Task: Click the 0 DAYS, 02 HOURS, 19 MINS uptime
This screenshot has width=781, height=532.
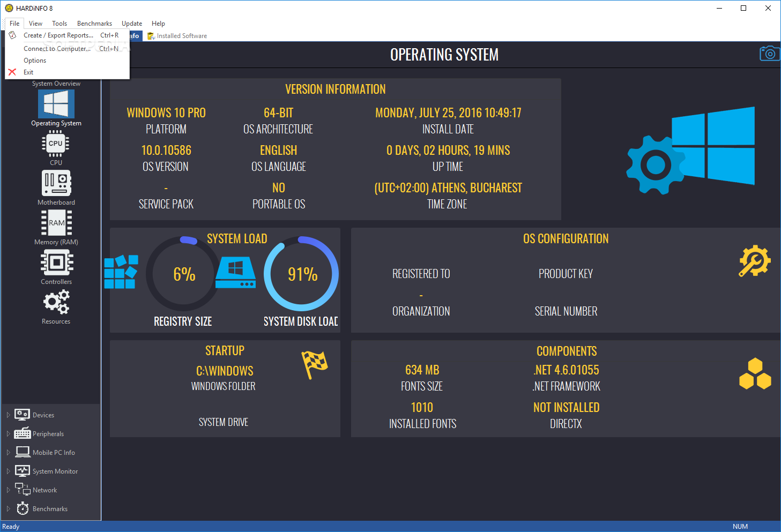Action: 448,151
